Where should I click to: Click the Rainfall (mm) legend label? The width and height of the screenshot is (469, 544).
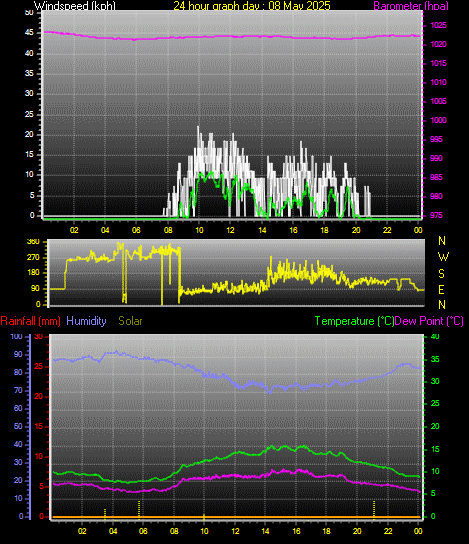click(x=31, y=321)
